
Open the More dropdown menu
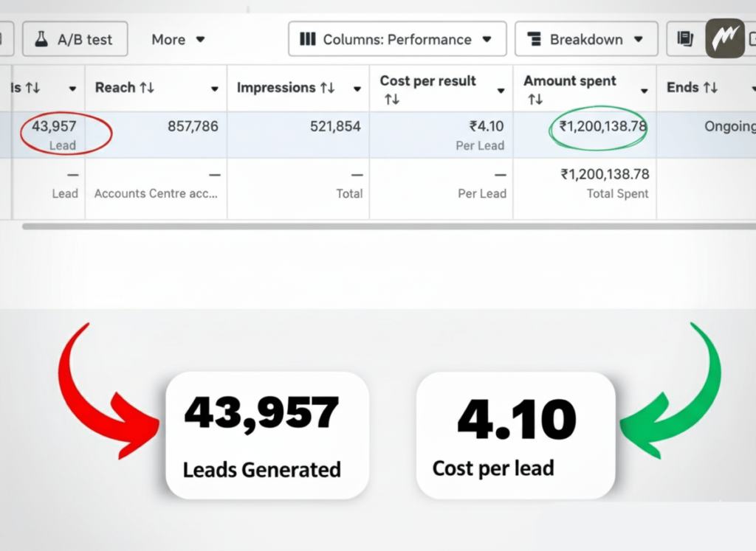coord(179,39)
